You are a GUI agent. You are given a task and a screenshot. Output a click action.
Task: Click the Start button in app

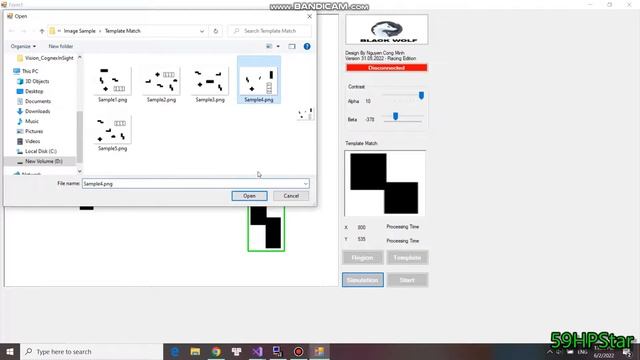[x=407, y=280]
